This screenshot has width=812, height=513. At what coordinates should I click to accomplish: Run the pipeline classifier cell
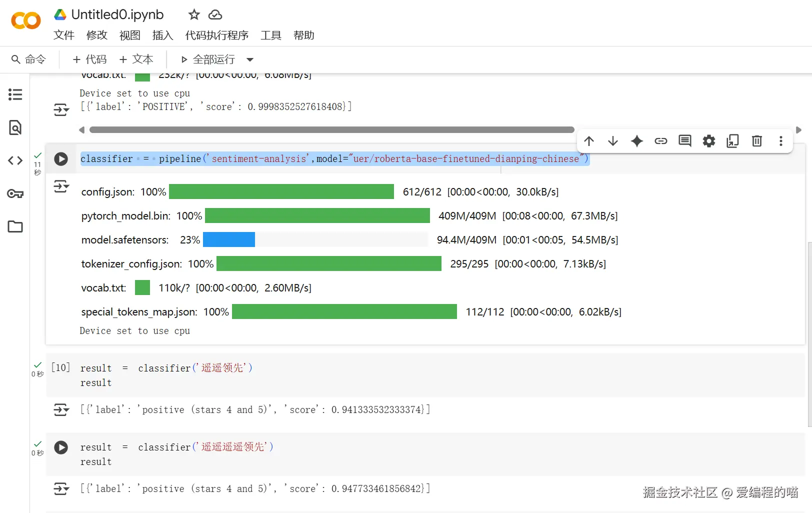click(61, 159)
